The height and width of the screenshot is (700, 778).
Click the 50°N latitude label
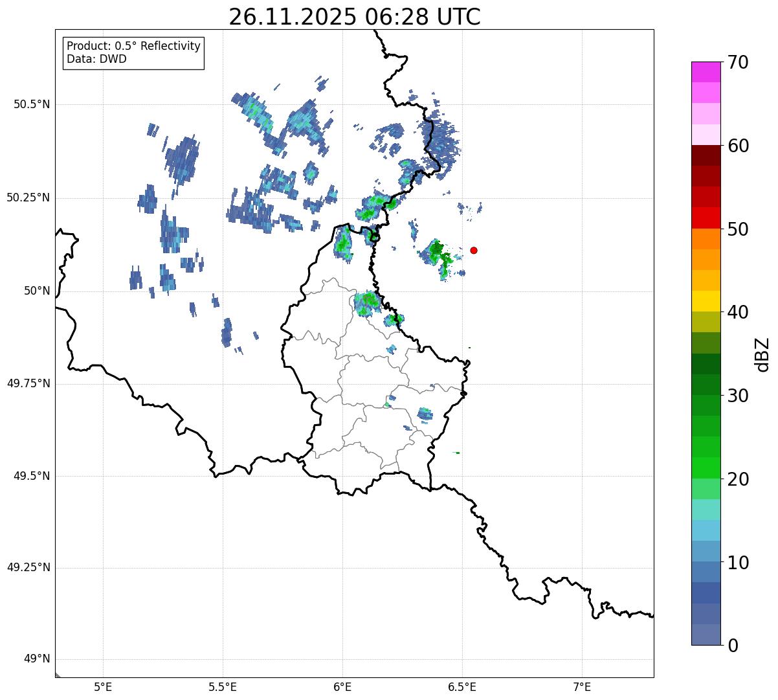[x=37, y=291]
